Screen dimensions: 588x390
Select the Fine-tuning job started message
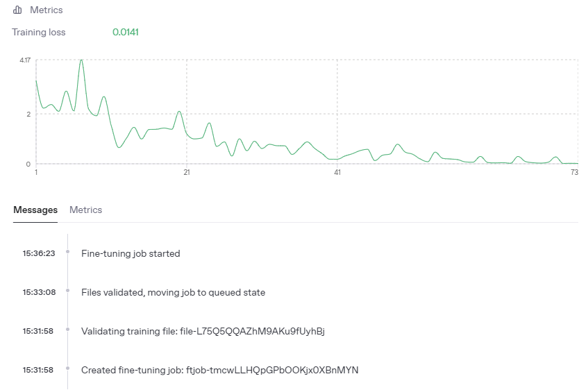pos(131,253)
